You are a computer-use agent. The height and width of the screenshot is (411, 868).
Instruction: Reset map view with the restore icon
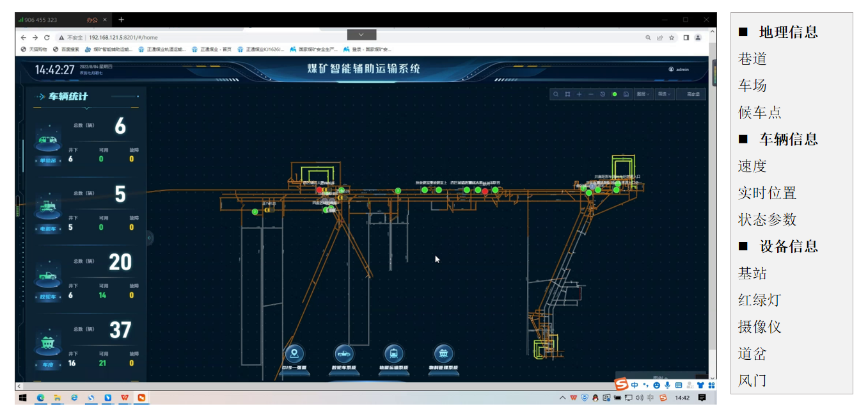click(x=603, y=94)
